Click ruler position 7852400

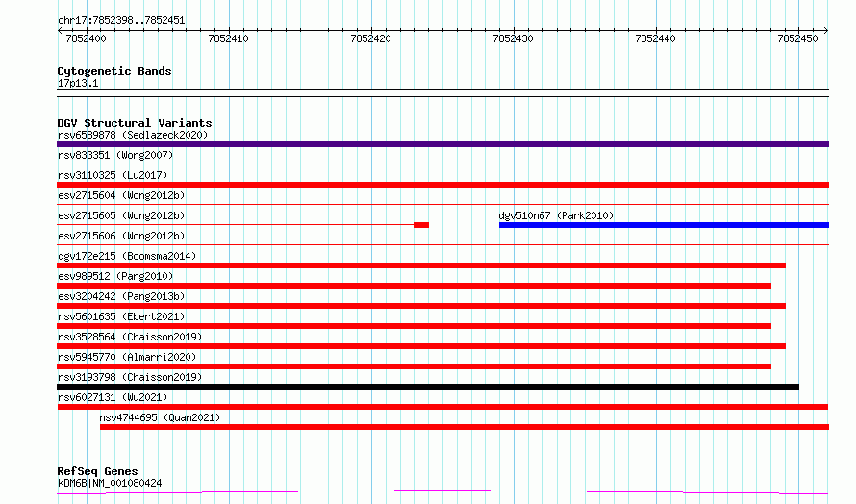[x=87, y=38]
